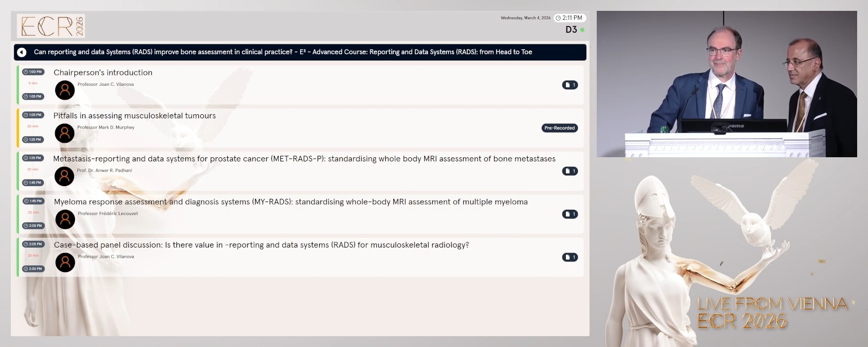Open document badge for Chairperson's introduction

click(x=570, y=85)
